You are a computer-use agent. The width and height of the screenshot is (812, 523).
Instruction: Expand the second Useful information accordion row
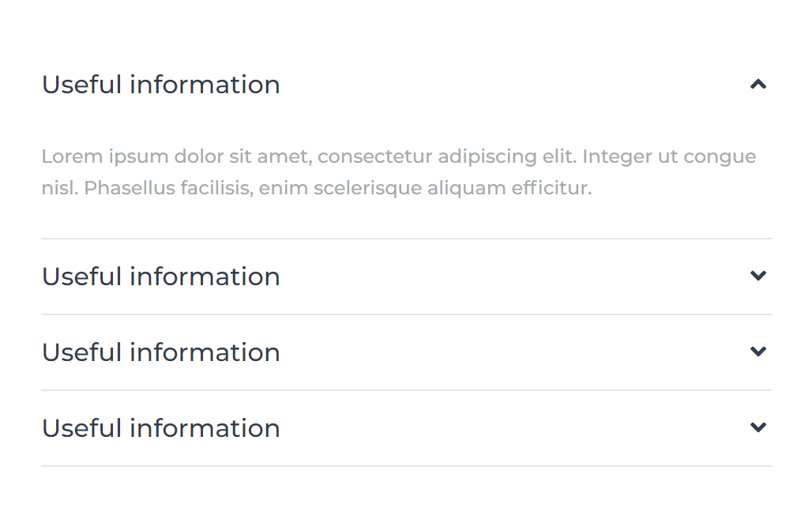click(x=406, y=277)
